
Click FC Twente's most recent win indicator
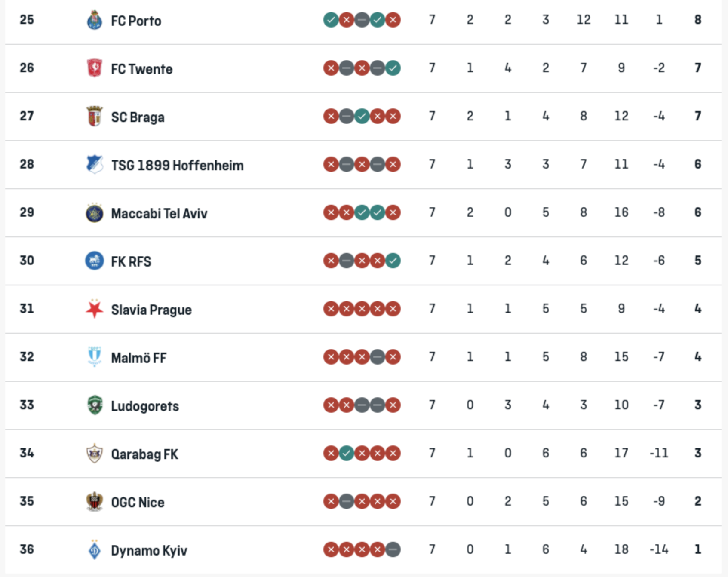(x=393, y=68)
